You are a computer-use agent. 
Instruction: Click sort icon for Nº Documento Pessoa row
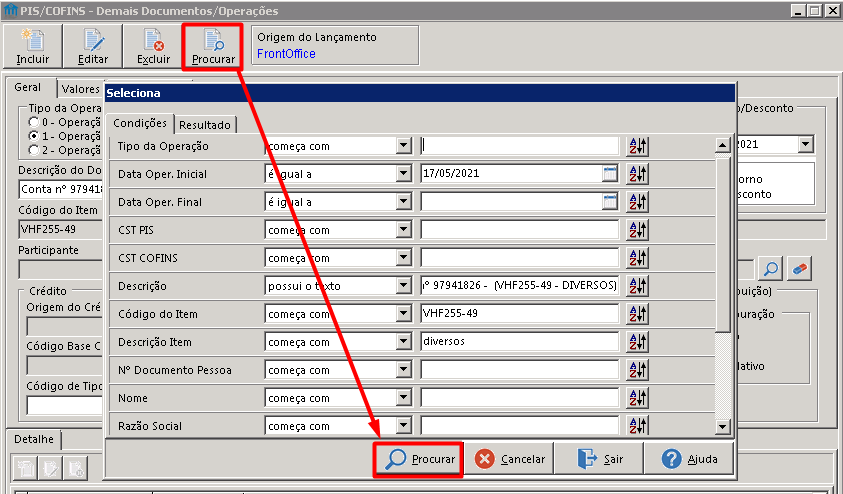coord(638,369)
